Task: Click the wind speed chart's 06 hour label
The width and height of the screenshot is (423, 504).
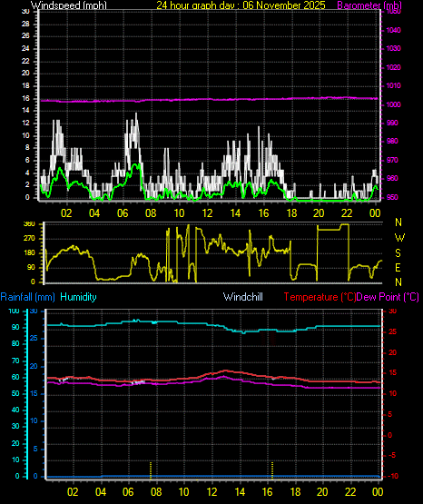Action: pos(123,213)
